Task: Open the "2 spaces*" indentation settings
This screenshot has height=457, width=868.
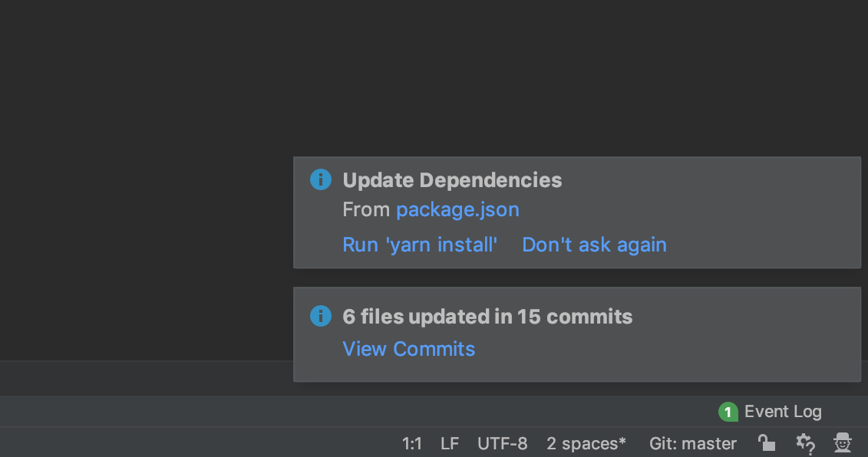Action: coord(586,443)
